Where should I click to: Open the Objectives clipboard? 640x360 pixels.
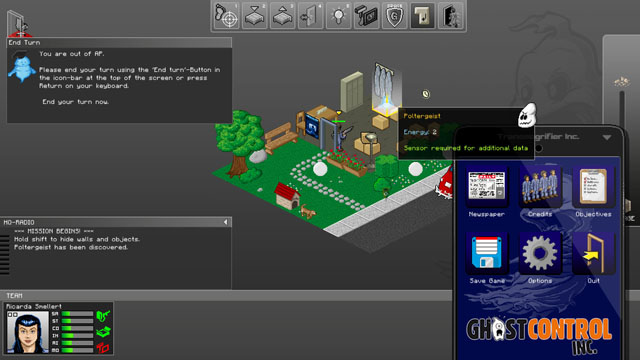pyautogui.click(x=593, y=186)
